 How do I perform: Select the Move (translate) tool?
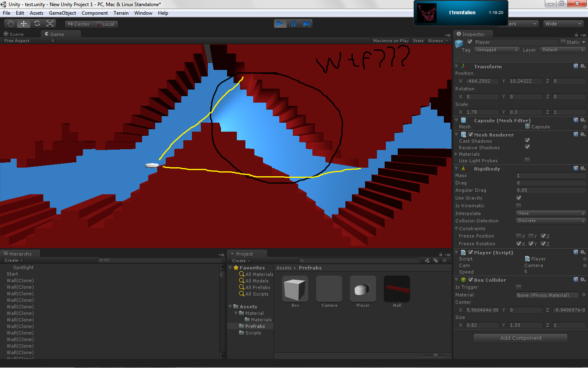click(x=24, y=24)
